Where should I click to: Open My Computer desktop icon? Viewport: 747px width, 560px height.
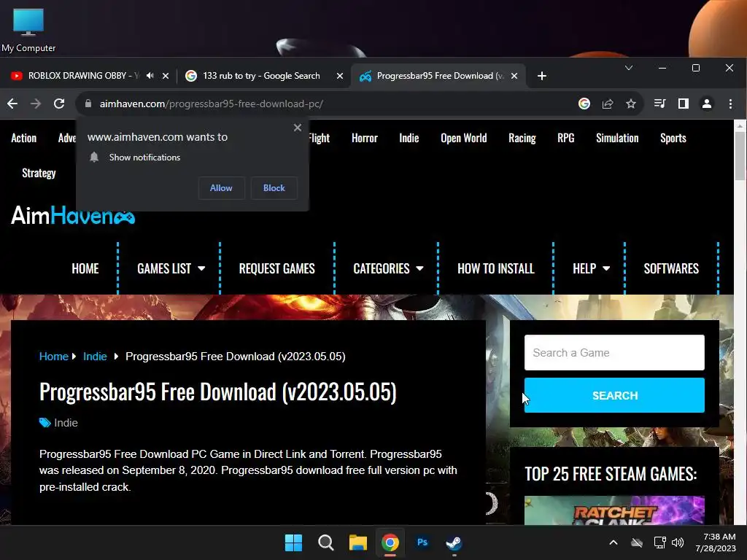click(x=28, y=30)
